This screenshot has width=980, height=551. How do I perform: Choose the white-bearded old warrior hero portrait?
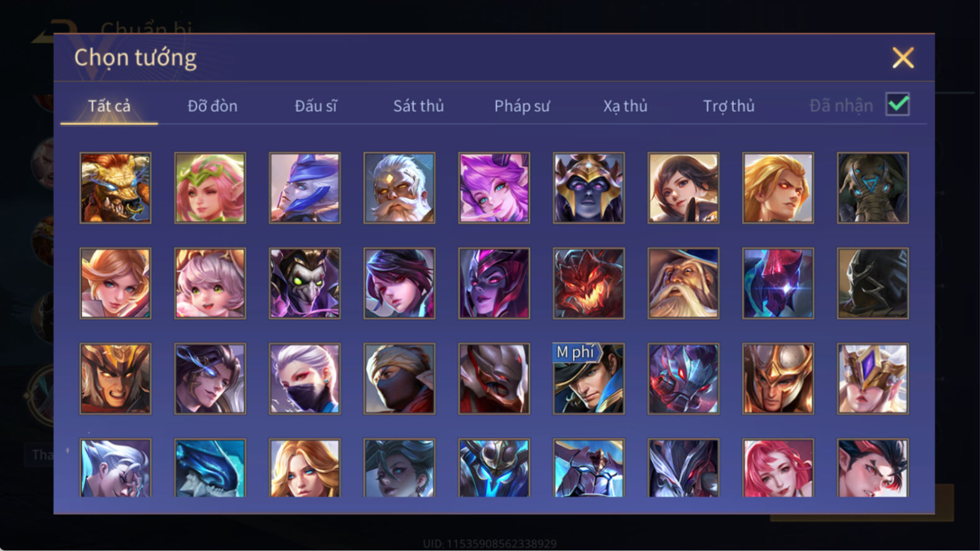pos(399,188)
